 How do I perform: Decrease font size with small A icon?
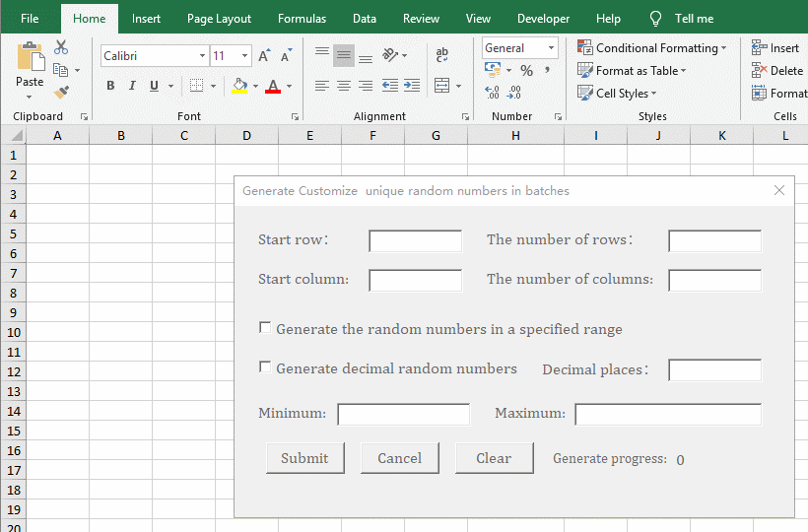click(x=286, y=55)
